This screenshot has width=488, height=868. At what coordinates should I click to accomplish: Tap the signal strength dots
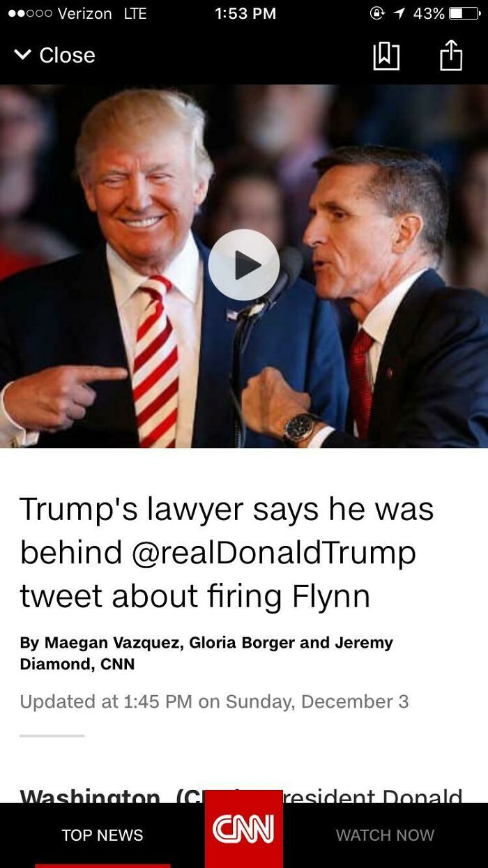[x=29, y=13]
